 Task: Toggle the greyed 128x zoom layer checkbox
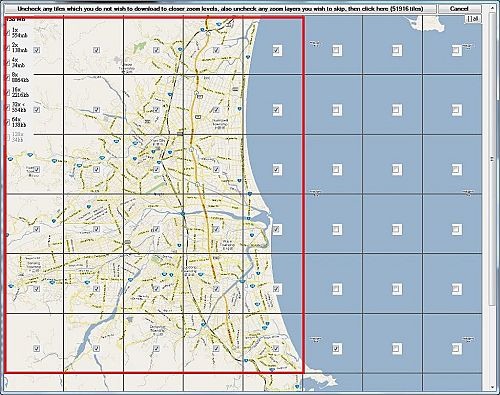(8, 137)
